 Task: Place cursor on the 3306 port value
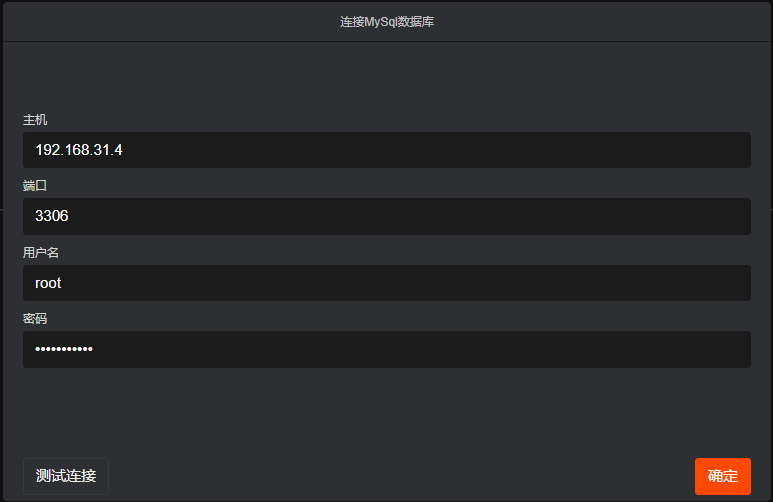click(51, 216)
